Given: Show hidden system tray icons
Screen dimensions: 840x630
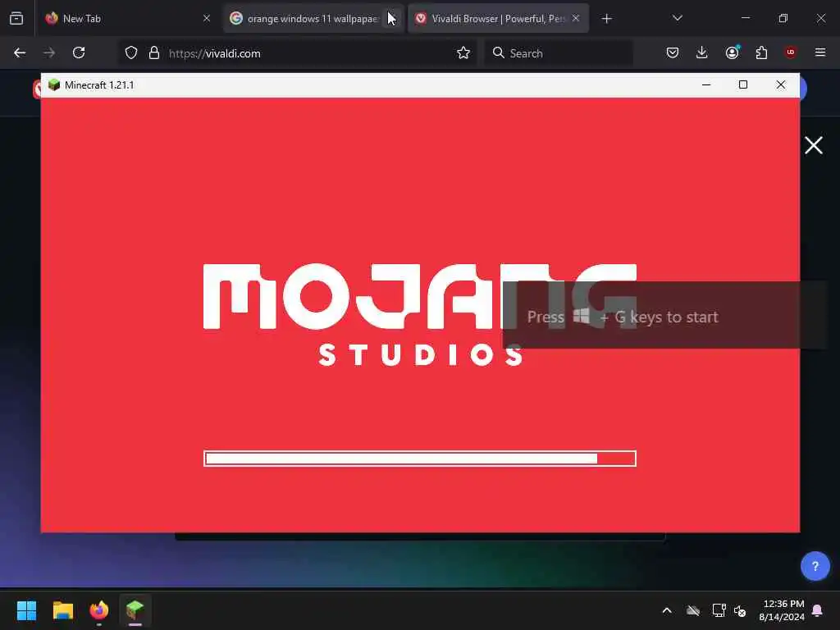Looking at the screenshot, I should pyautogui.click(x=667, y=610).
